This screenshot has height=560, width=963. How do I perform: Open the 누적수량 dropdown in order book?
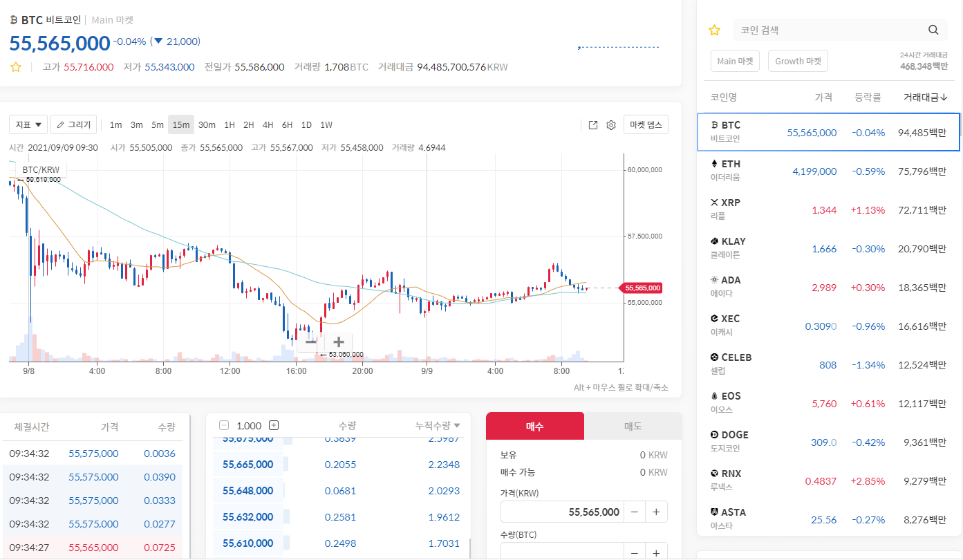(438, 426)
